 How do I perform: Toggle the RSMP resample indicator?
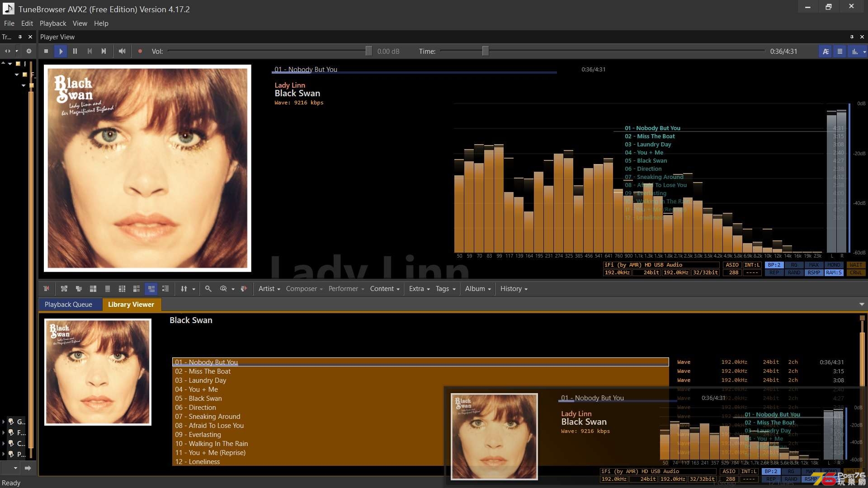[814, 273]
